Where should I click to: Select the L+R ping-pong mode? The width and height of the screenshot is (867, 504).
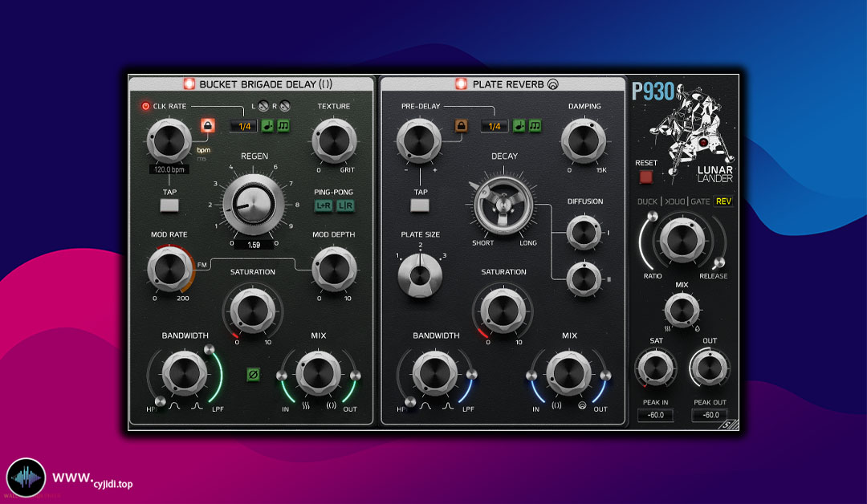pos(324,205)
